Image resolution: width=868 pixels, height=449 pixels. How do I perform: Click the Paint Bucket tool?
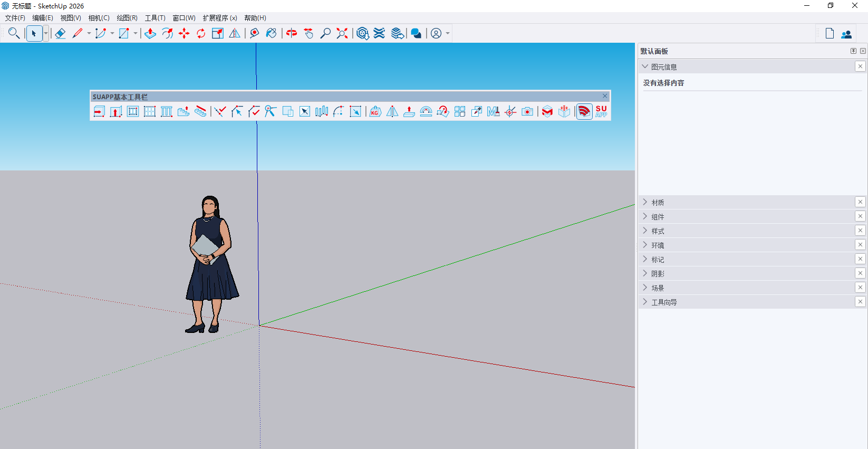[x=271, y=33]
